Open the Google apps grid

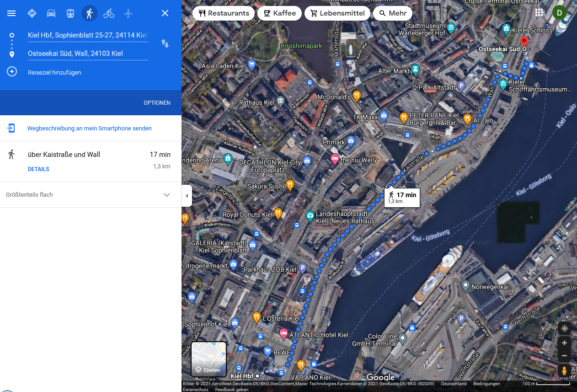(540, 13)
